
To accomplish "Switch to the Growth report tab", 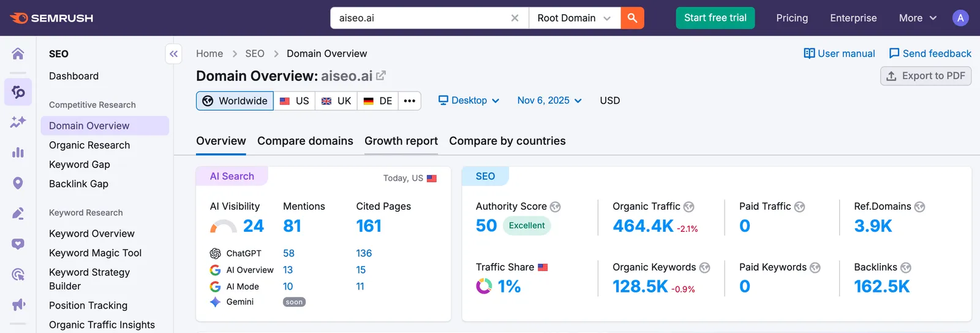I will (401, 141).
